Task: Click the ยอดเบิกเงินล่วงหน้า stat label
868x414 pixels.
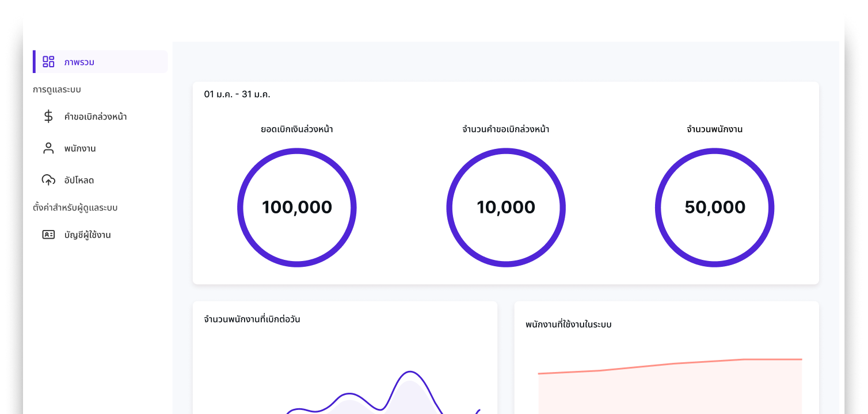Action: coord(297,129)
